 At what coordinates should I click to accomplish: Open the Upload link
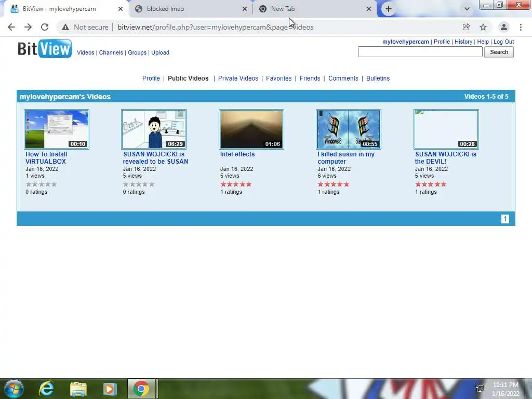[x=160, y=52]
